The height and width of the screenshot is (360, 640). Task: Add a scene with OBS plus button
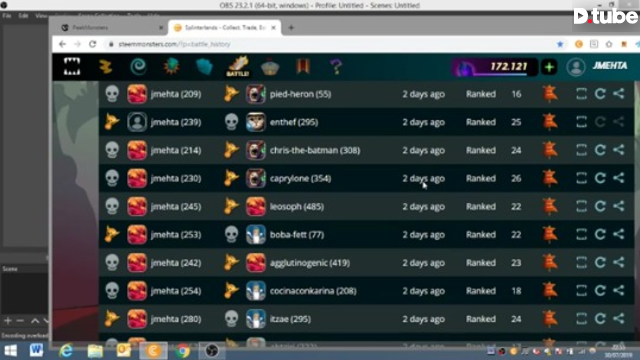point(7,321)
